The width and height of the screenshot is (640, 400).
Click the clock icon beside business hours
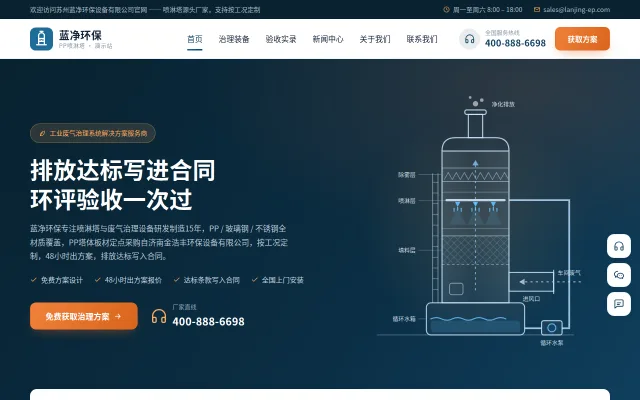(446, 9)
